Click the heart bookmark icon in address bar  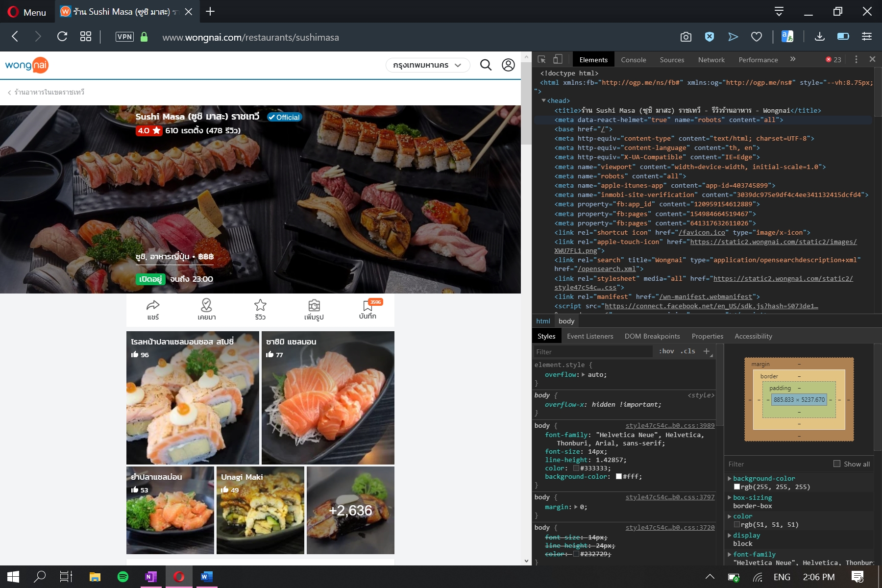[757, 37]
